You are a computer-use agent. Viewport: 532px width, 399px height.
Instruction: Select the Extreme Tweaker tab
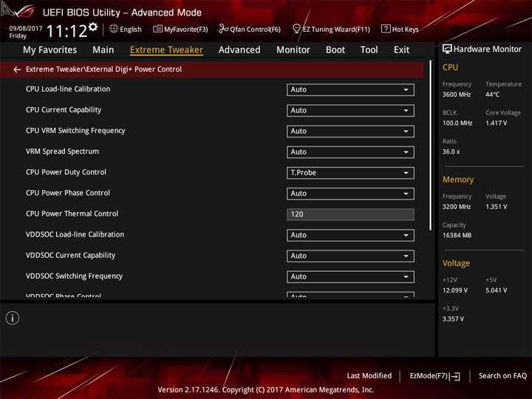click(166, 50)
